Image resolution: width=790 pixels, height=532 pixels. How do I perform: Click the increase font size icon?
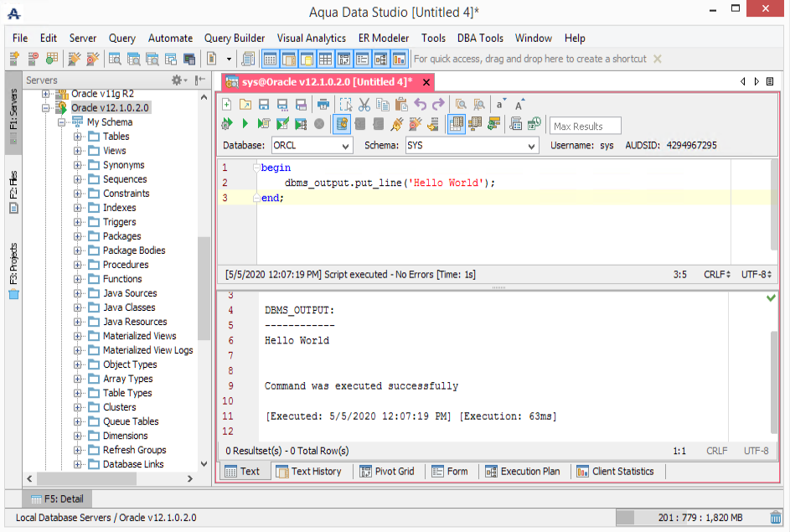point(520,105)
